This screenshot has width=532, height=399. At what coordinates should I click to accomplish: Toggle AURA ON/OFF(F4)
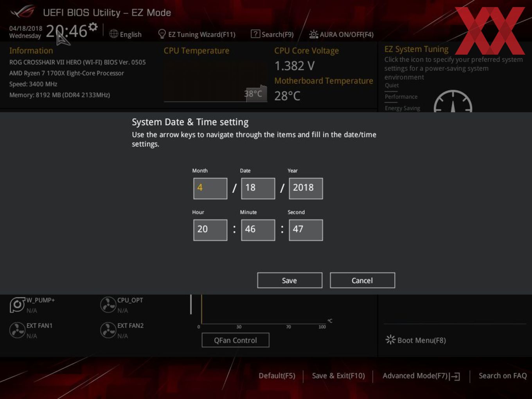click(x=341, y=34)
